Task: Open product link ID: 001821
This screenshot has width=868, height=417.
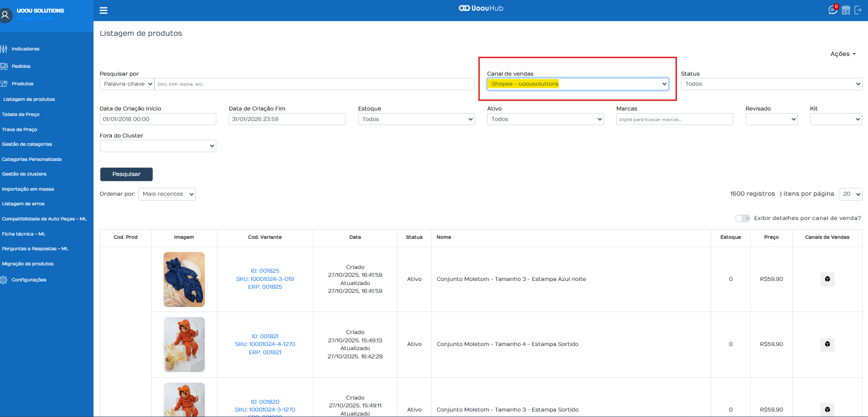Action: [265, 336]
